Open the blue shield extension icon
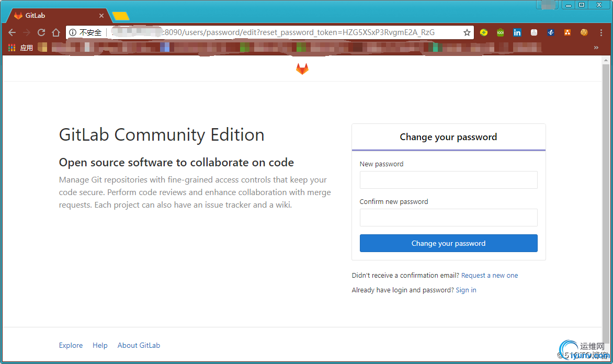 [x=551, y=32]
